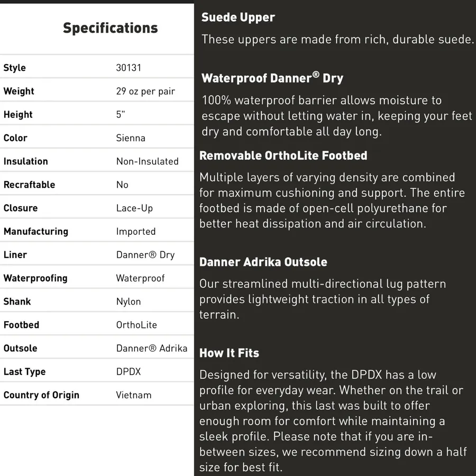The image size is (476, 476).
Task: Select the Danner Adrika Outsole heading
Action: pos(263,262)
